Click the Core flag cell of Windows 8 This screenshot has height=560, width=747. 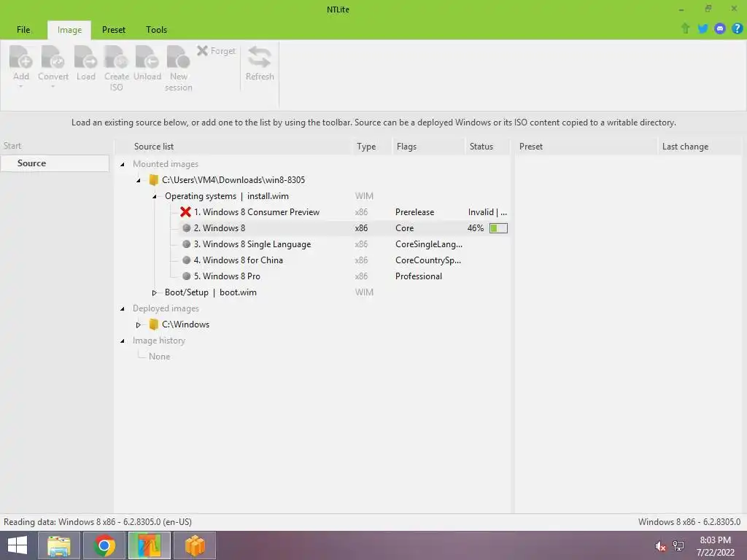pos(404,228)
